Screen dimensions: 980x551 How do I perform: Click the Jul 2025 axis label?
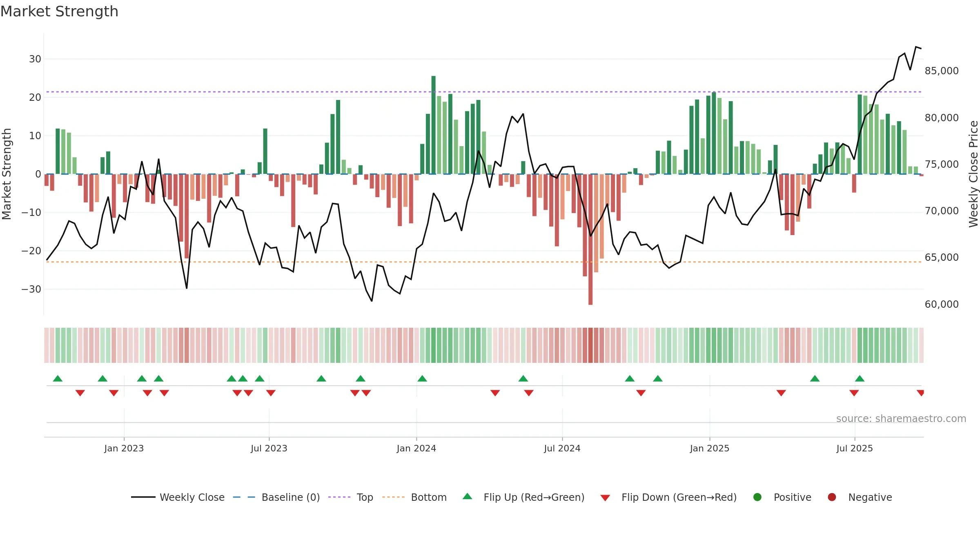(855, 448)
